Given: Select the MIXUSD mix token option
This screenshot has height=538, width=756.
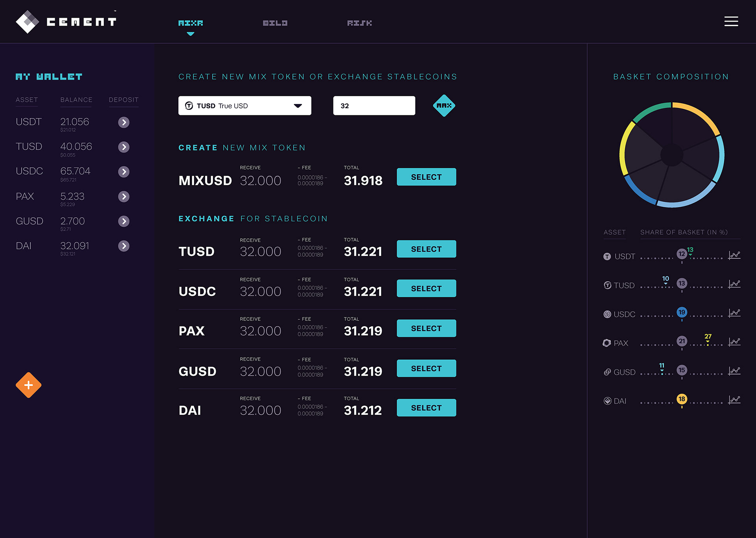Looking at the screenshot, I should (426, 177).
